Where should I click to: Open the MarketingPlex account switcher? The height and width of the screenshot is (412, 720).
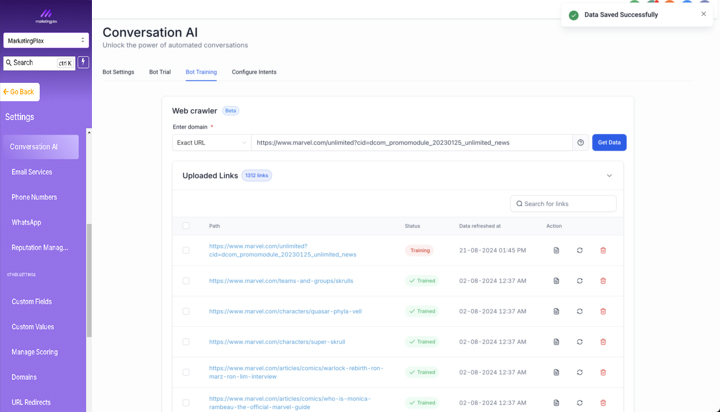click(46, 40)
